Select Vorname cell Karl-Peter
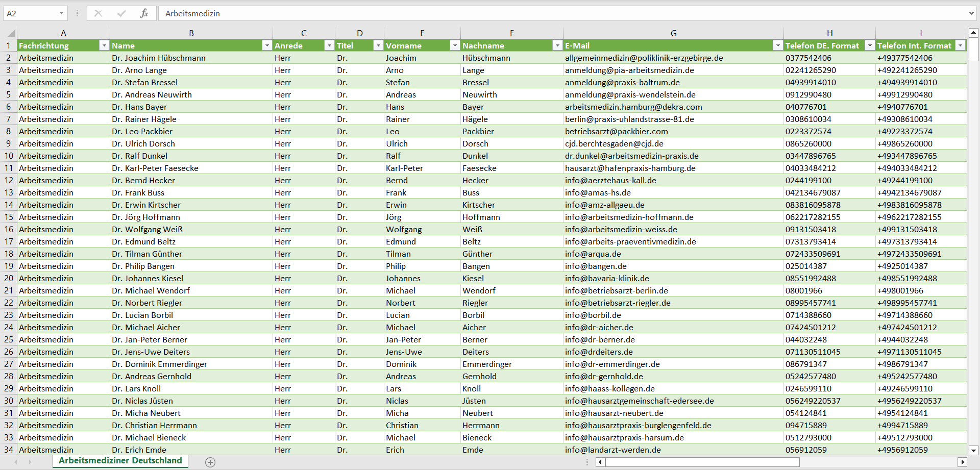Image resolution: width=980 pixels, height=470 pixels. [x=422, y=168]
